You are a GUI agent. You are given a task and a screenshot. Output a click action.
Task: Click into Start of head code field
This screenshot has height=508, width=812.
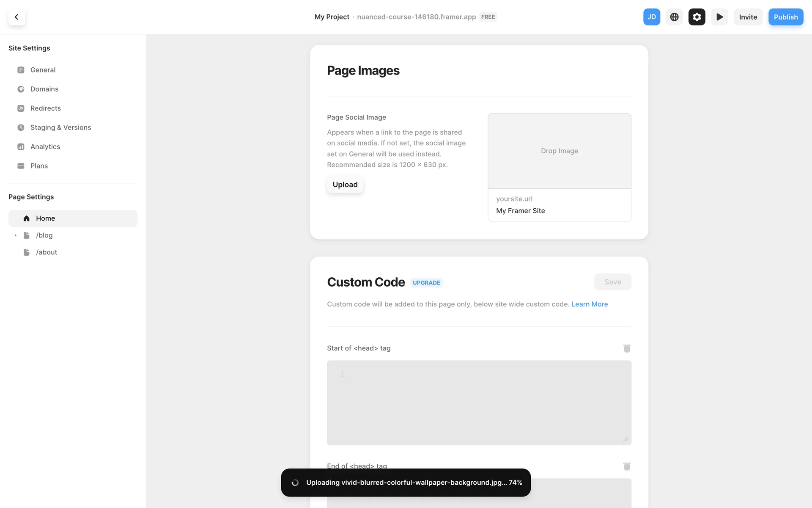point(479,402)
